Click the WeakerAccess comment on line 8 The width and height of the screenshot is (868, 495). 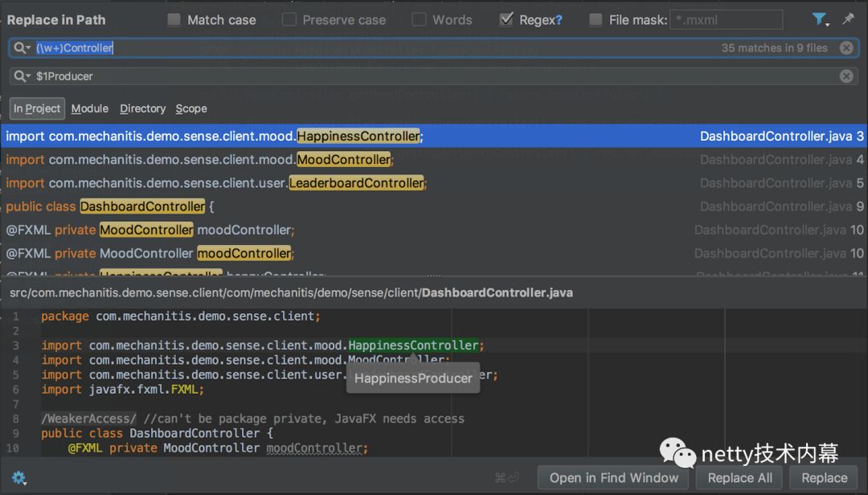(x=88, y=419)
